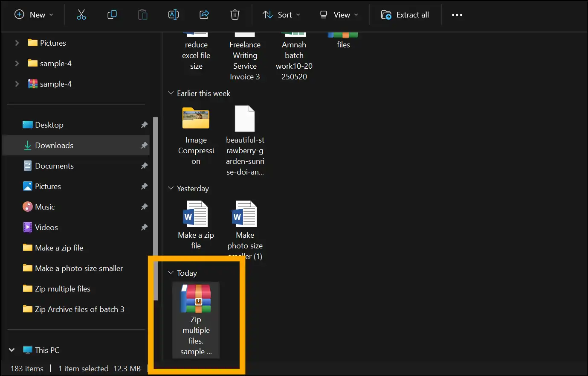The image size is (588, 376).
Task: Open Videos in quick access
Action: [41, 227]
